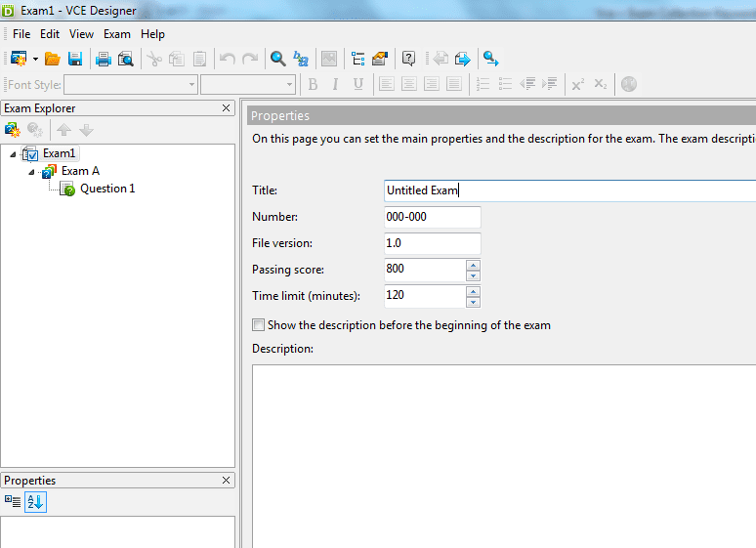Toggle Underline formatting
This screenshot has width=756, height=548.
tap(357, 84)
